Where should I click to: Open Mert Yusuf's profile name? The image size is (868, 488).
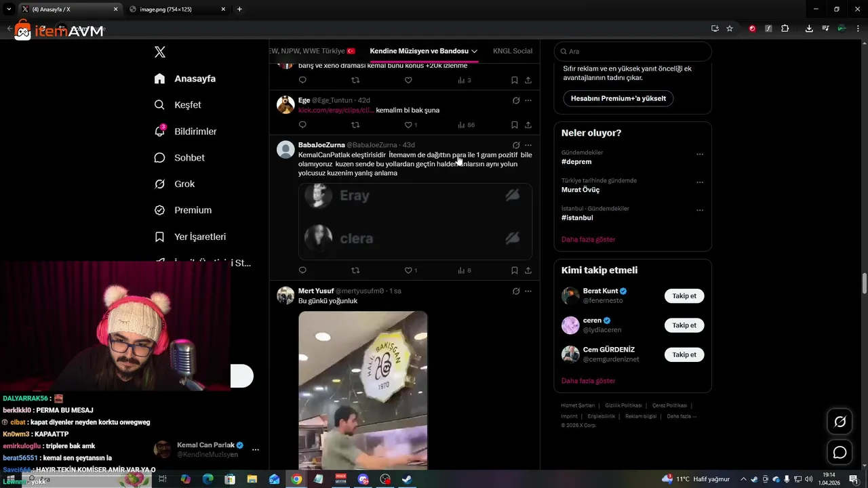(x=316, y=291)
